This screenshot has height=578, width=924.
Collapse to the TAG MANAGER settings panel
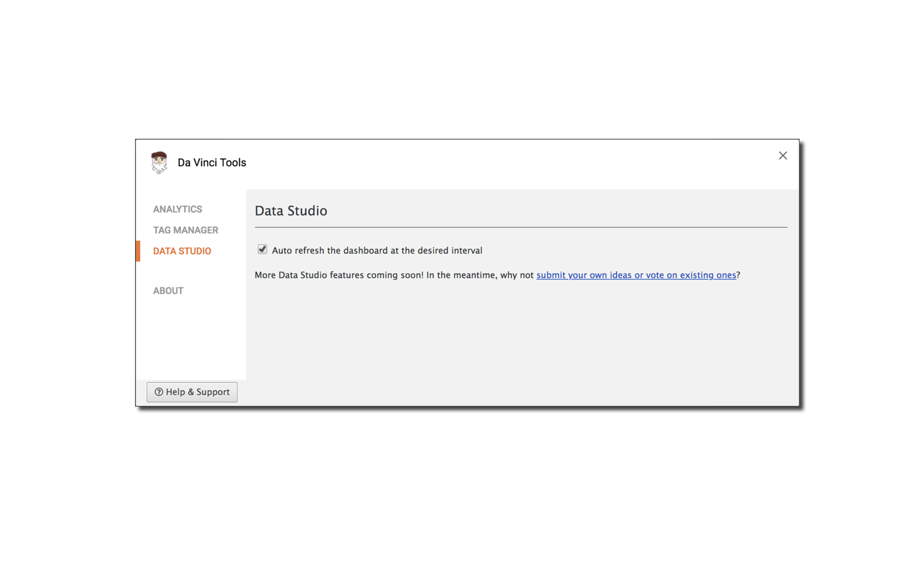click(x=186, y=230)
